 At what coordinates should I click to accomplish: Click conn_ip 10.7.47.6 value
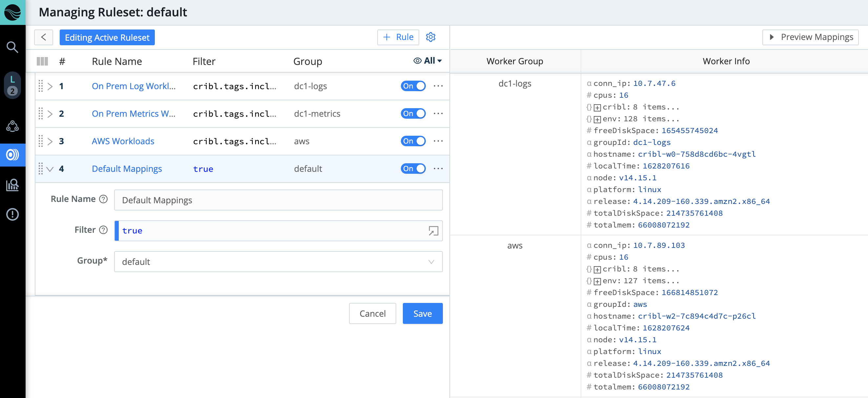[654, 84]
